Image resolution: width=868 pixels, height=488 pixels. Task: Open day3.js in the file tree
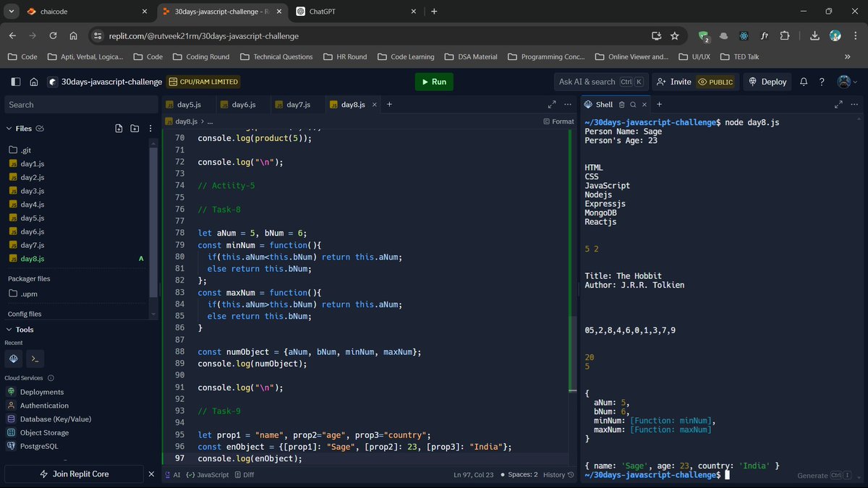(x=33, y=191)
